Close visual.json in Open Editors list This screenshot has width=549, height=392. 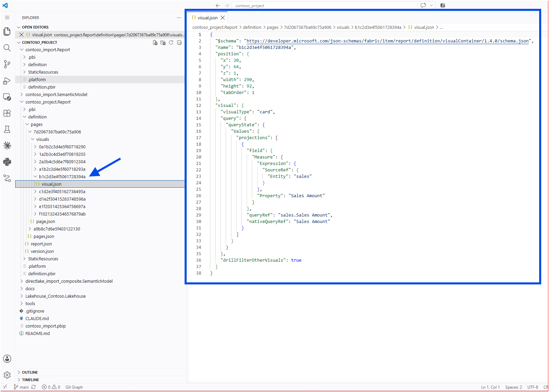point(21,35)
